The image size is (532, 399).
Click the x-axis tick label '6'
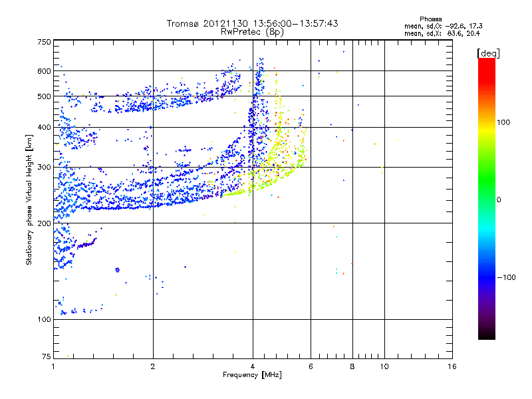[311, 366]
